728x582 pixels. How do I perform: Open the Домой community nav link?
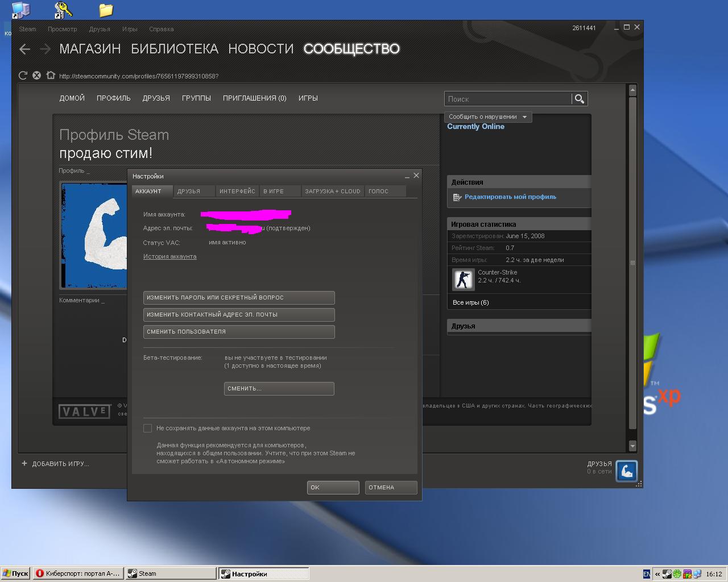click(x=72, y=98)
